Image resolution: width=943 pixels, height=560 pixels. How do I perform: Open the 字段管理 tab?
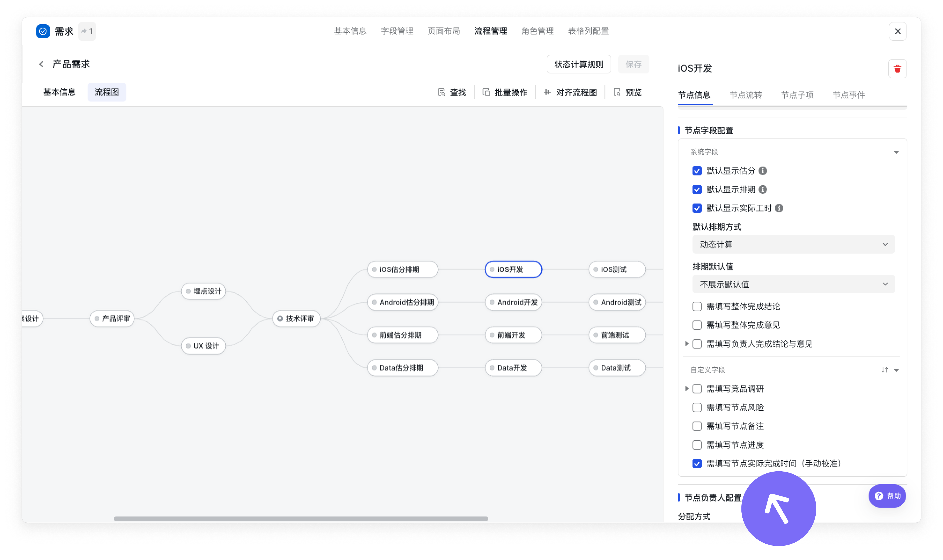pos(397,31)
